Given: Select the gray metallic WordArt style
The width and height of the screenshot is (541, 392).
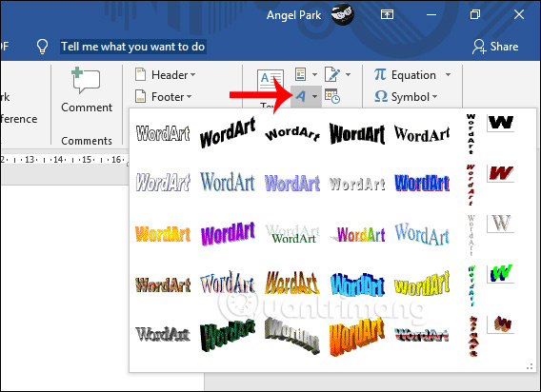Looking at the screenshot, I should [163, 334].
